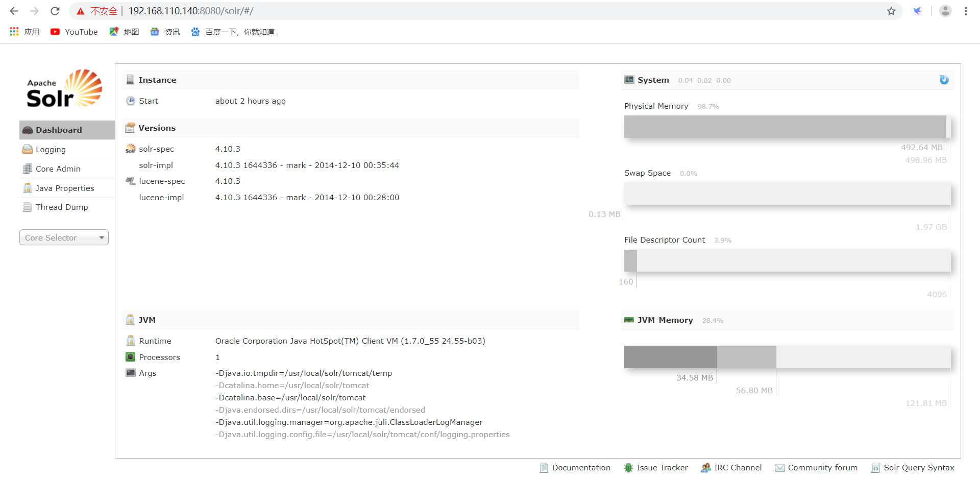Click the Swap Space usage bar

tap(787, 194)
